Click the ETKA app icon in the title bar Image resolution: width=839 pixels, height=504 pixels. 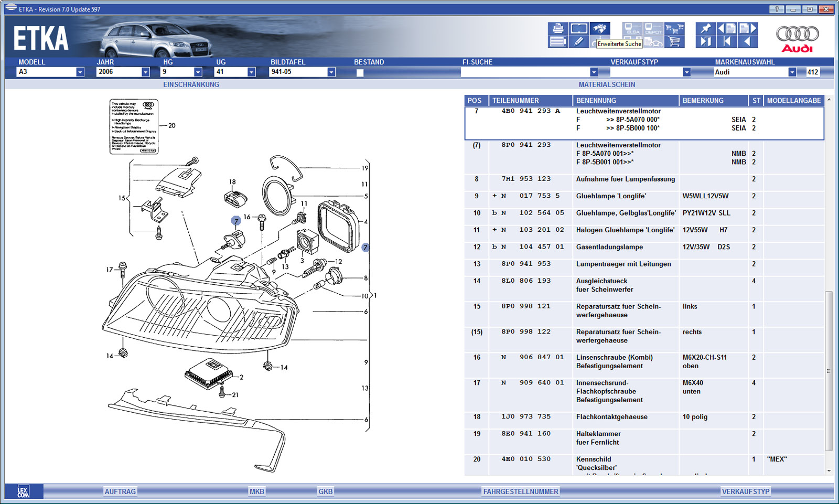click(x=10, y=7)
